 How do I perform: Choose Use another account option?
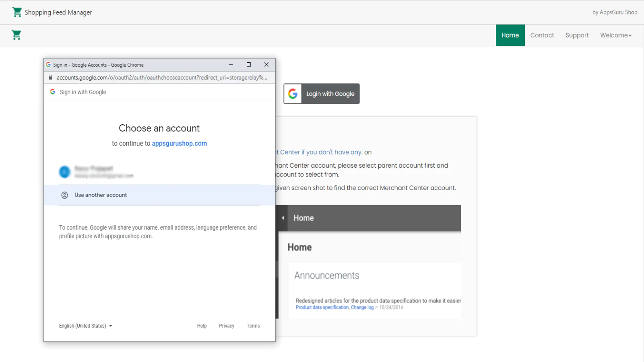pyautogui.click(x=101, y=195)
